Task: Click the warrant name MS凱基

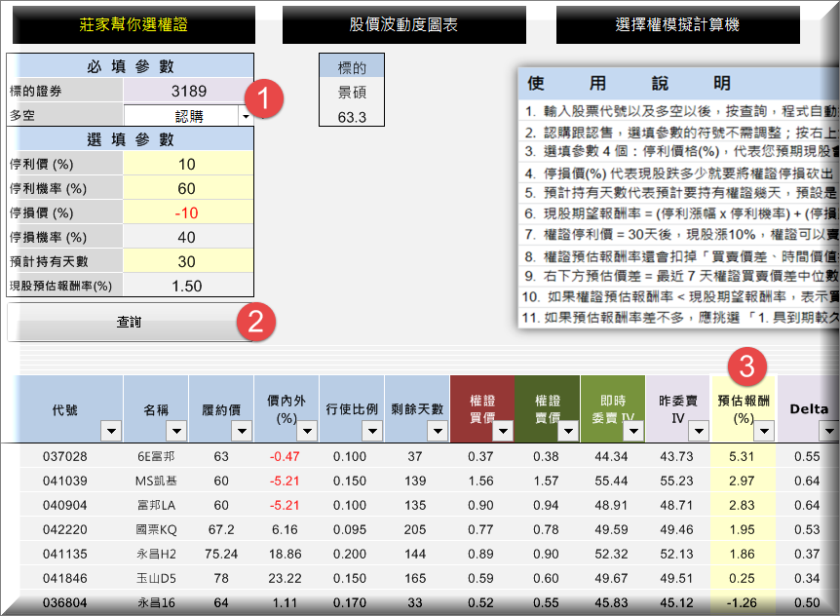Action: point(156,481)
